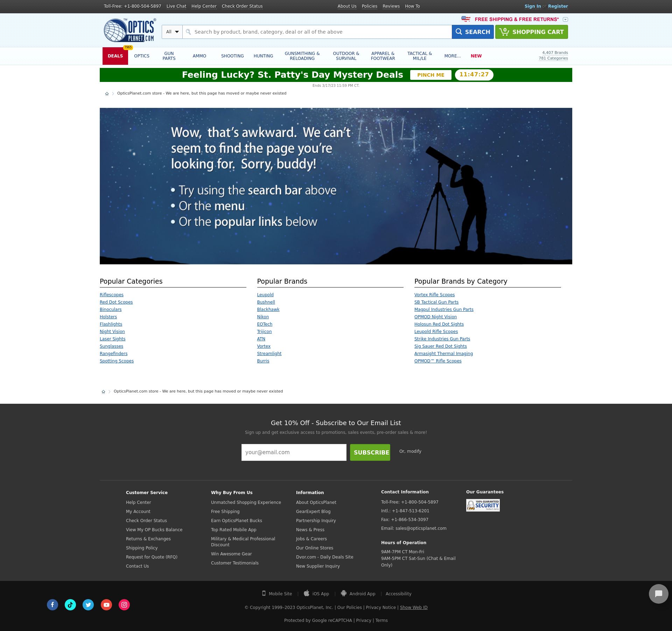
Task: Expand the free shipping details arrow
Action: (x=565, y=20)
